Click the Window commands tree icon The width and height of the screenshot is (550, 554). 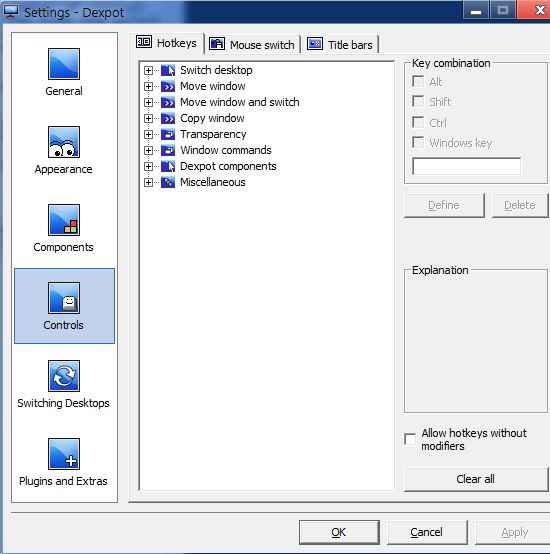coord(168,151)
